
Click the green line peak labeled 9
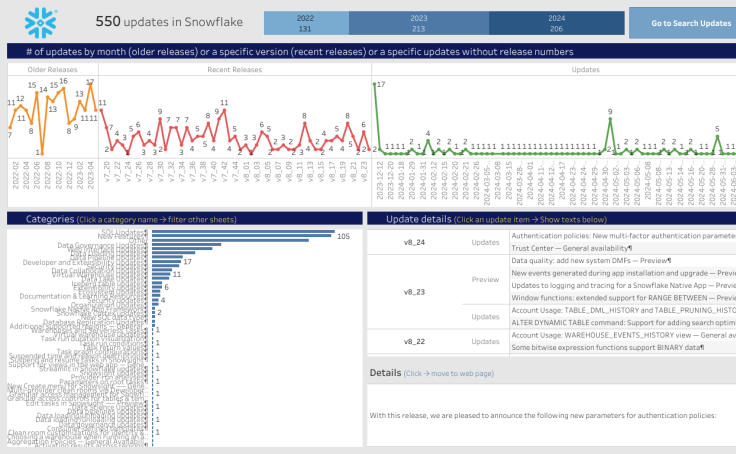(610, 119)
